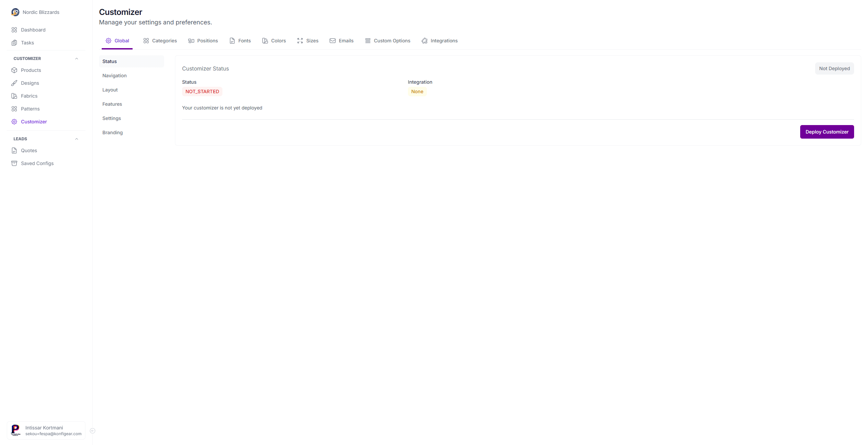
Task: Open the Custom Options tab
Action: (x=392, y=41)
